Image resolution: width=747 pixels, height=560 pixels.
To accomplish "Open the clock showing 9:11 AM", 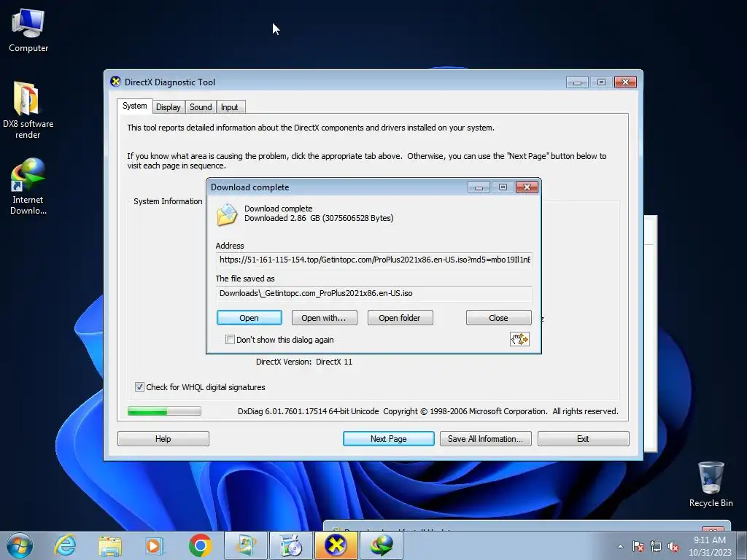I will point(709,546).
